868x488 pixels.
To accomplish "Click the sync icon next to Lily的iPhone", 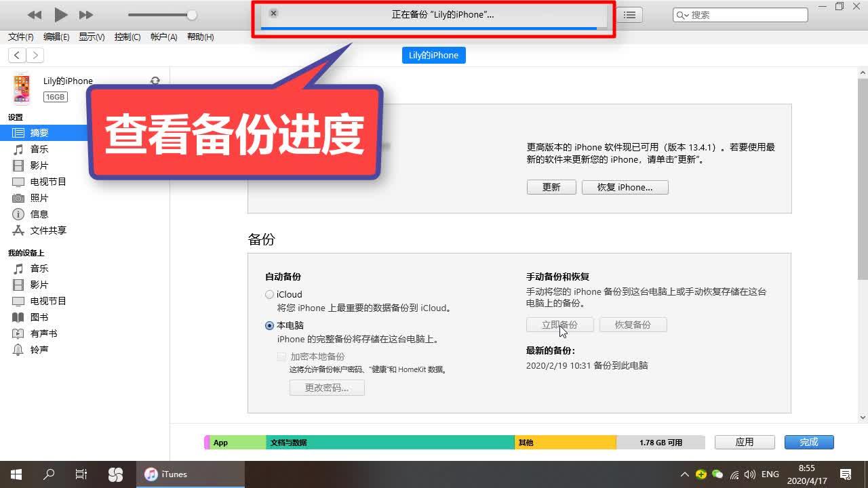I will coord(155,81).
